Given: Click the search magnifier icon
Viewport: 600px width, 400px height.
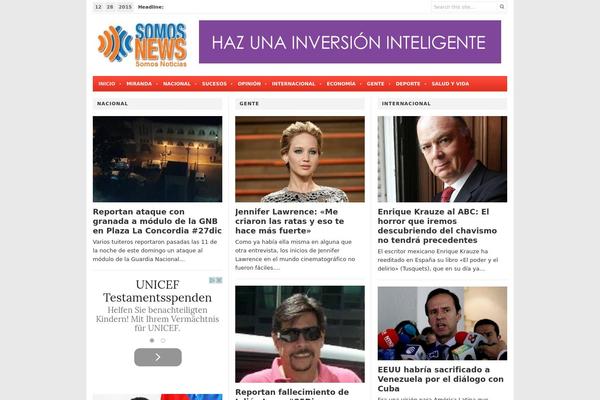Looking at the screenshot, I should [x=502, y=7].
